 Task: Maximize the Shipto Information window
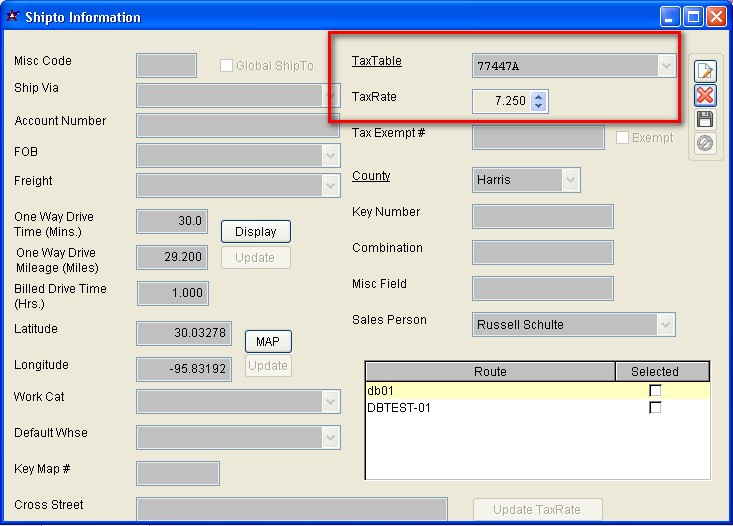coord(693,17)
